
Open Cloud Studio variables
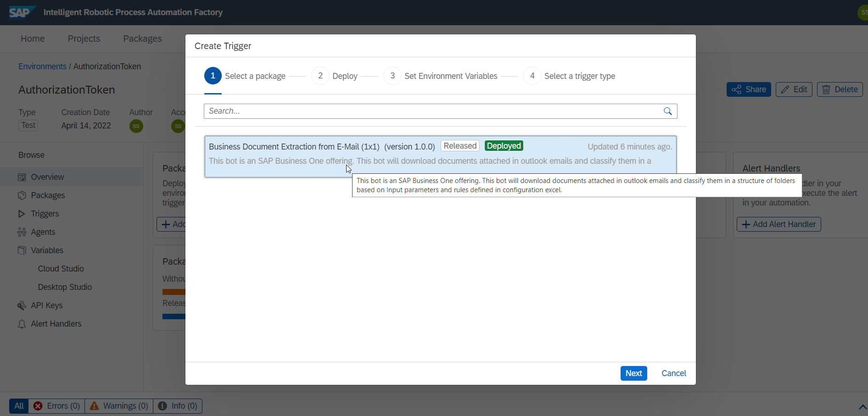72,269
